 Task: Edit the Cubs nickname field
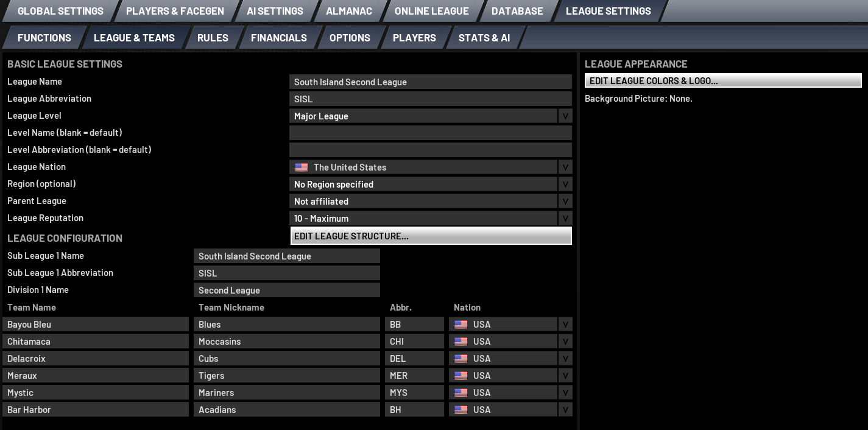(x=287, y=358)
